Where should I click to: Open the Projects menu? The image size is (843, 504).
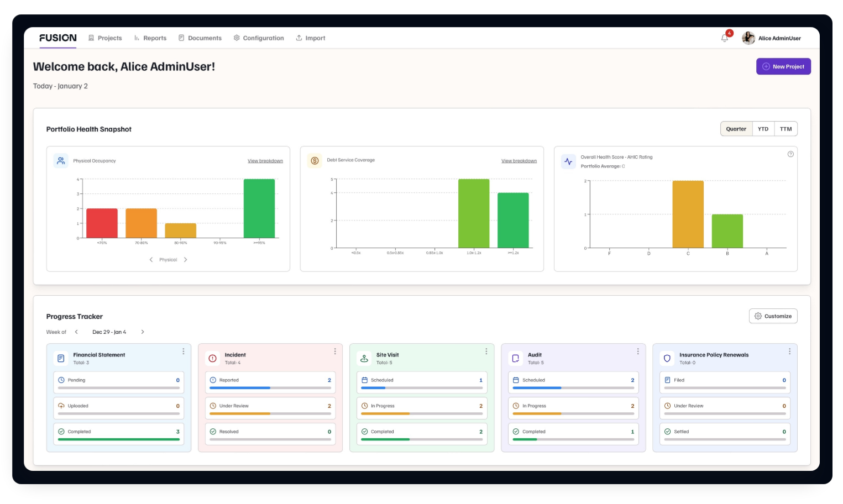pos(105,38)
